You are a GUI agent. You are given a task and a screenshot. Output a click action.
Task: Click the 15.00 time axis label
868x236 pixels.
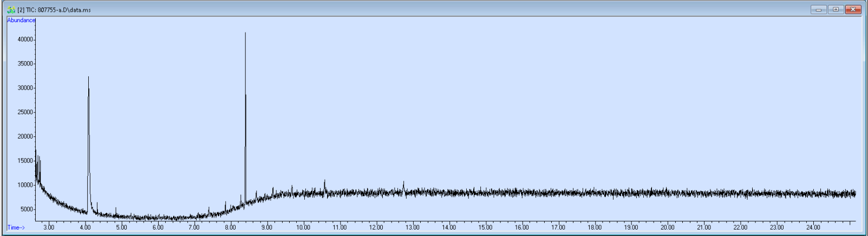(485, 227)
